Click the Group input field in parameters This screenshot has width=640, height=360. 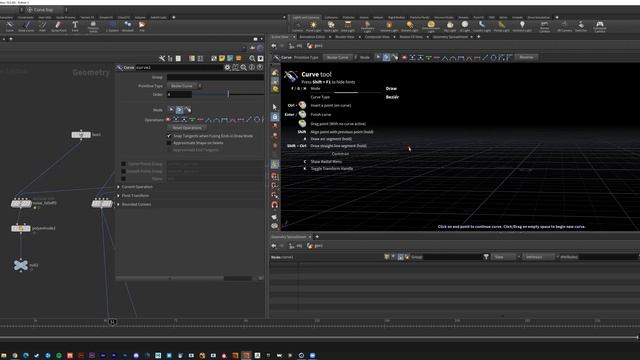click(x=215, y=77)
